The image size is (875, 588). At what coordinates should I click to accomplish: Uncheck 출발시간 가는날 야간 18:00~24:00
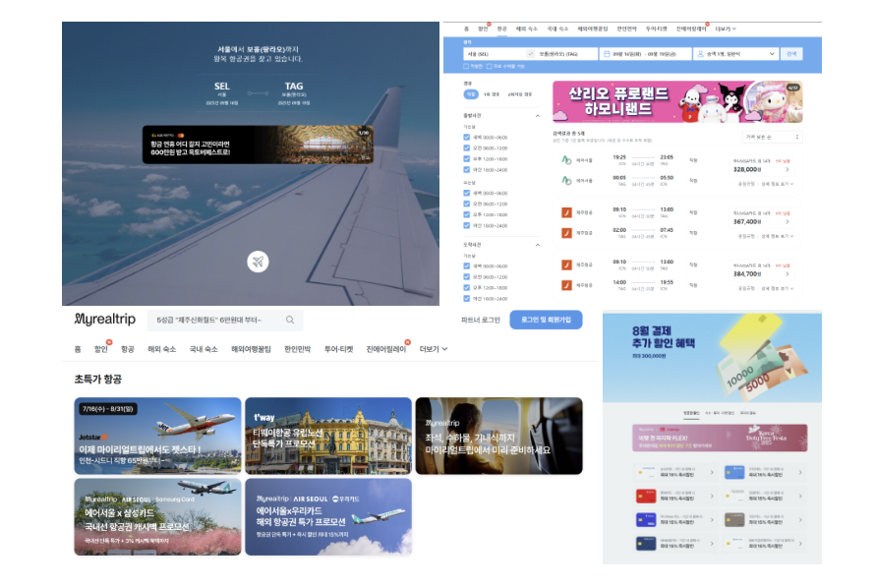coord(467,169)
